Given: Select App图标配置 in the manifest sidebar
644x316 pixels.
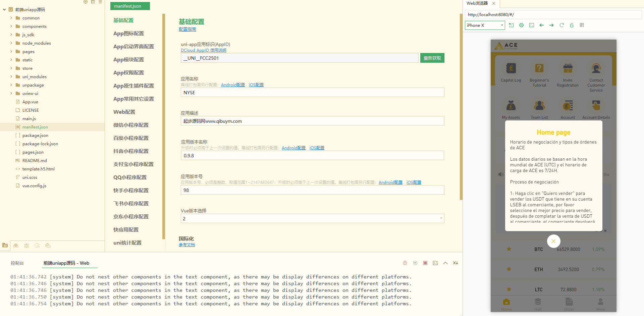Looking at the screenshot, I should click(128, 34).
